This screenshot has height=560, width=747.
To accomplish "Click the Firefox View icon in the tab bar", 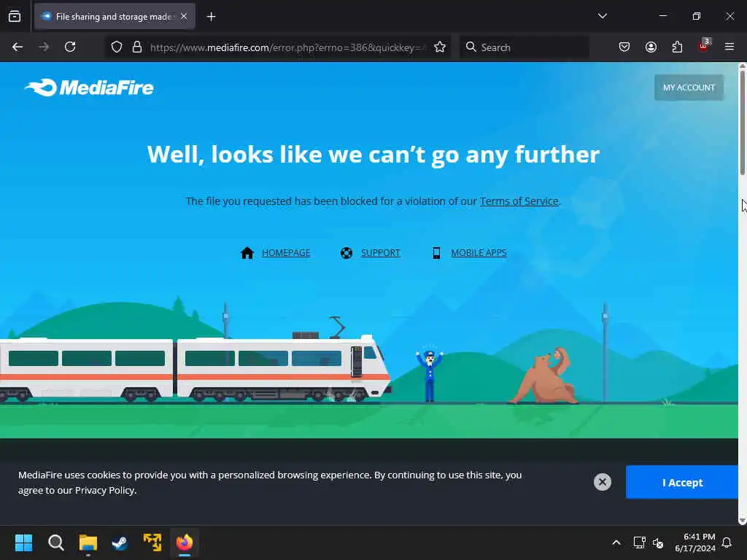I will click(15, 17).
